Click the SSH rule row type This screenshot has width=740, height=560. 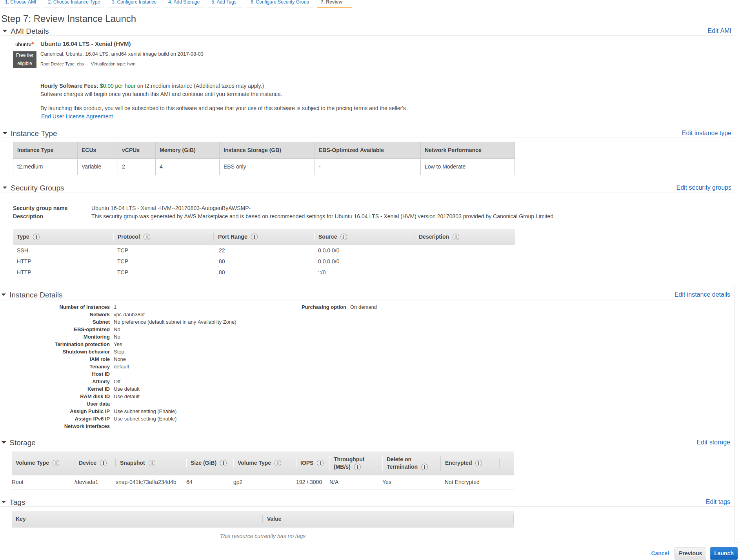[22, 251]
